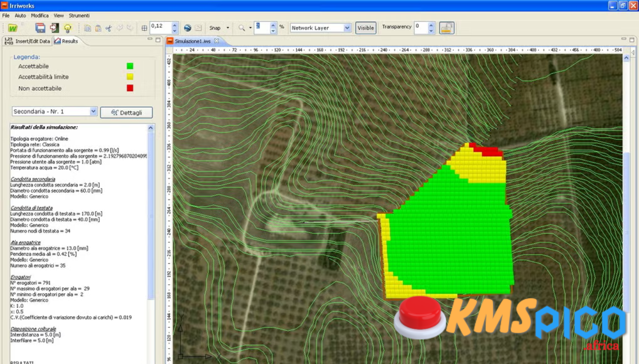
Task: Click 'Numero nodi di testata = 34'
Action: (x=39, y=231)
